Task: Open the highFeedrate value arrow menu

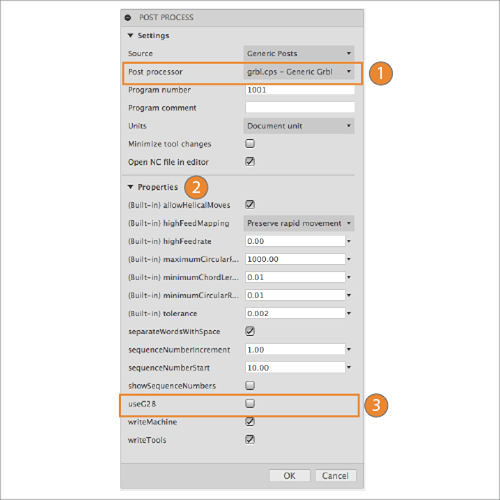Action: tap(349, 241)
